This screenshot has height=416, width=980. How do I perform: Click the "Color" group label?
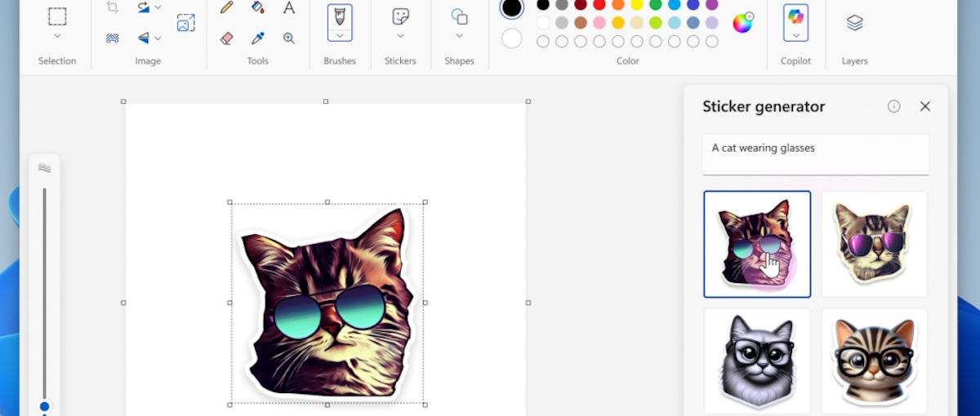(x=628, y=61)
